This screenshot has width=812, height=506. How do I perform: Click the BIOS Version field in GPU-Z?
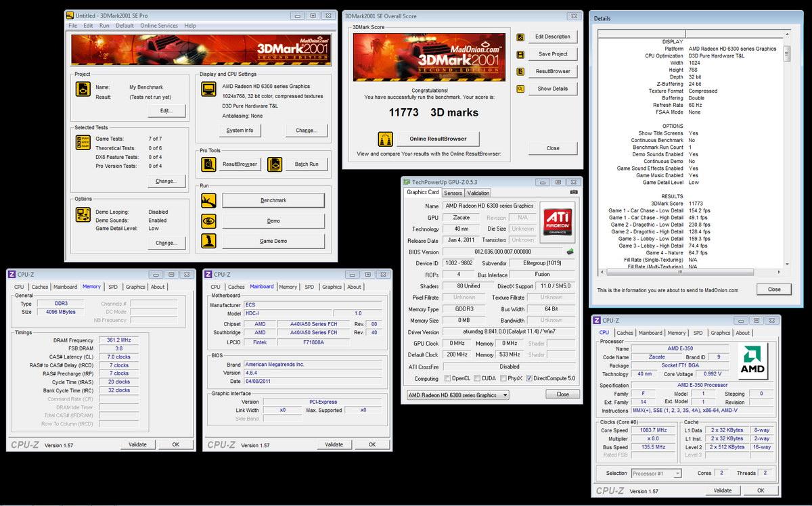503,252
